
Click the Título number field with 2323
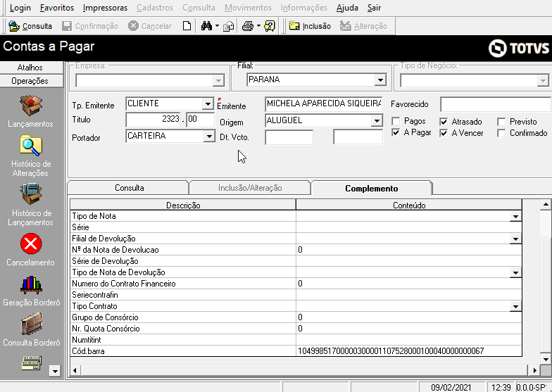153,120
